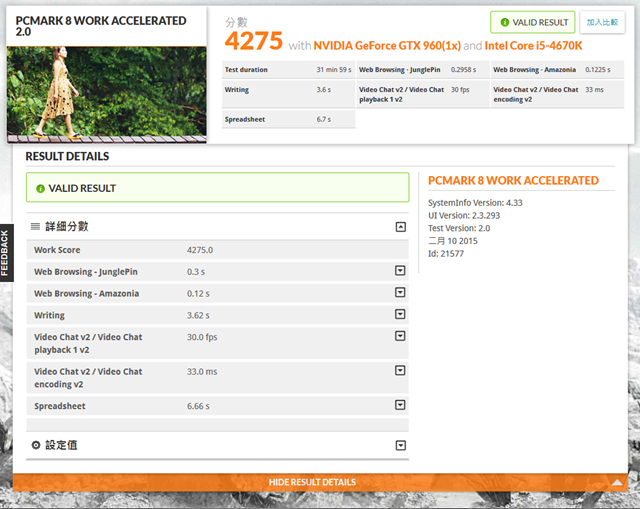Expand the Writing row details
640x509 pixels.
[x=400, y=314]
